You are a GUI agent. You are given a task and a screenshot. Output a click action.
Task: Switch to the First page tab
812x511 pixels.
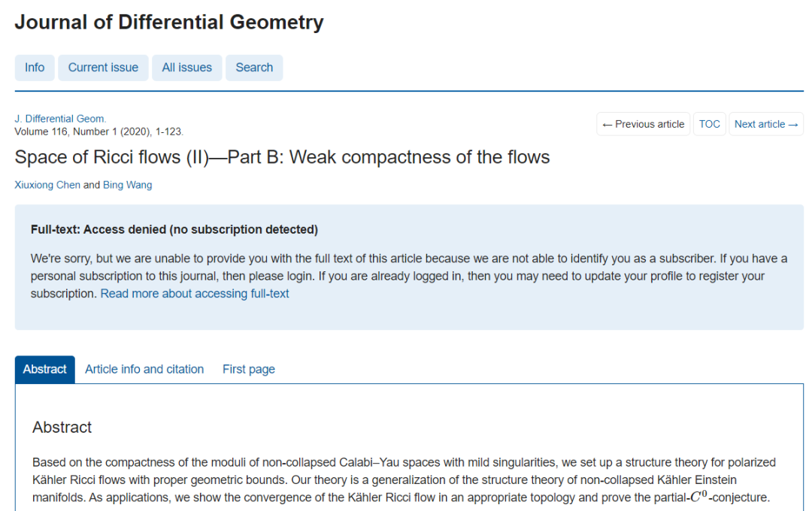[x=248, y=370]
